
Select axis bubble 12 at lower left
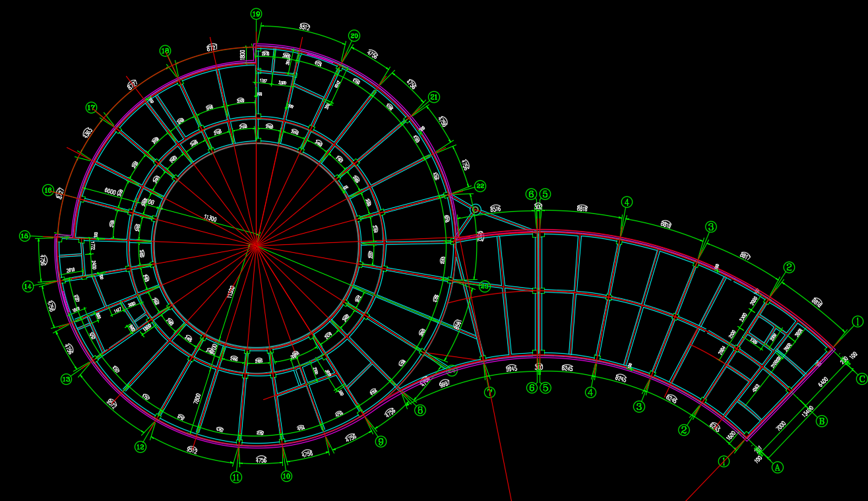(140, 447)
